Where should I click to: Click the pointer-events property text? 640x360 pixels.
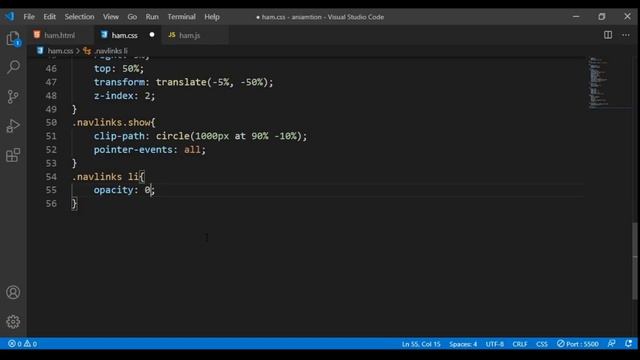pos(133,149)
